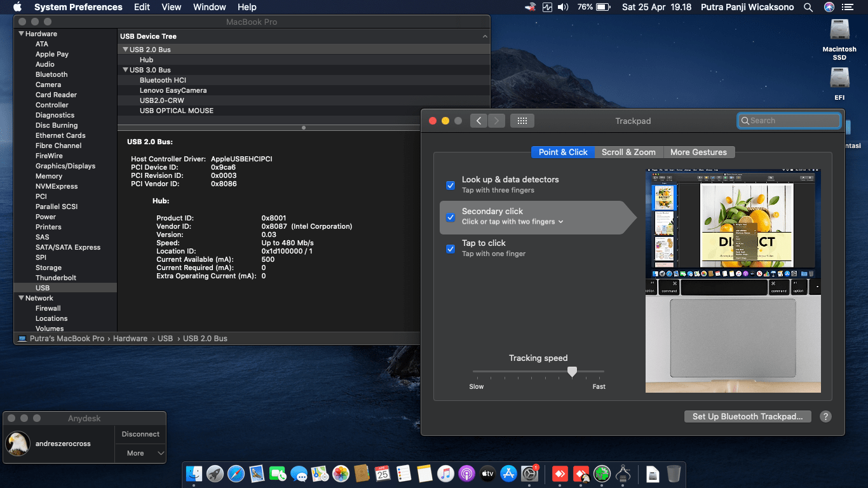Collapse the Hardware section in sidebar

tap(22, 34)
